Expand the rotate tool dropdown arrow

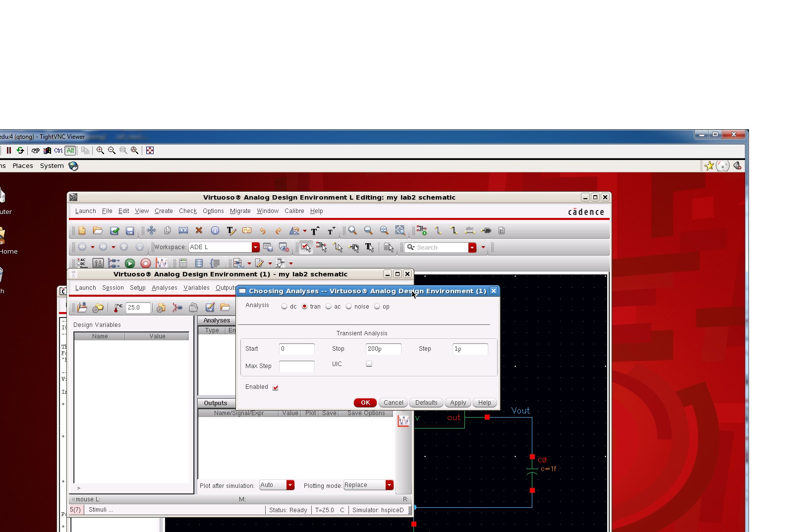[305, 231]
